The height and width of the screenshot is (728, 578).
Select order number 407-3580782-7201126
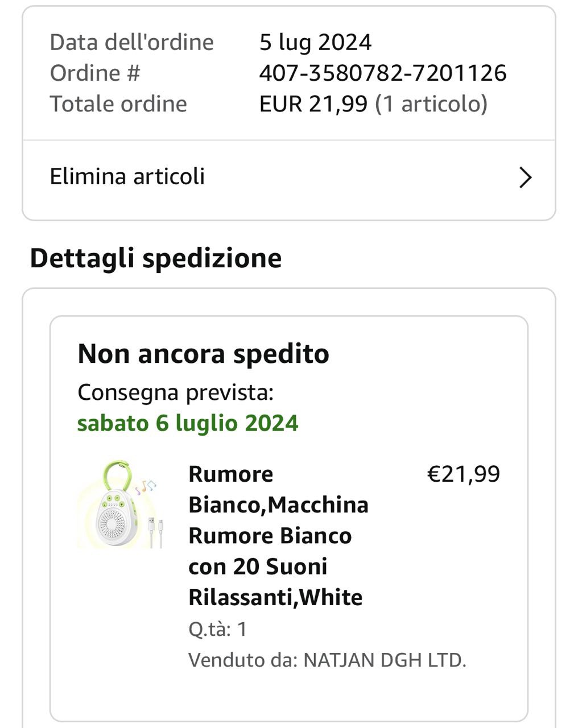382,73
